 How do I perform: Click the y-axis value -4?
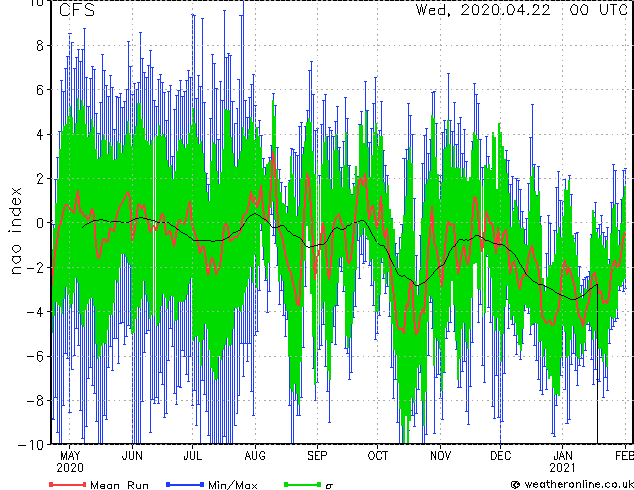tap(35, 312)
